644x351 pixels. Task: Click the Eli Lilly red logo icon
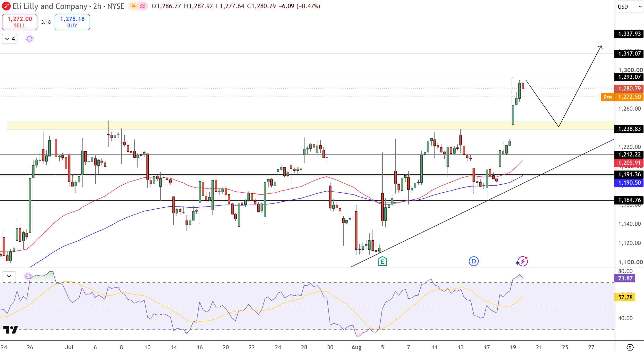pos(6,6)
